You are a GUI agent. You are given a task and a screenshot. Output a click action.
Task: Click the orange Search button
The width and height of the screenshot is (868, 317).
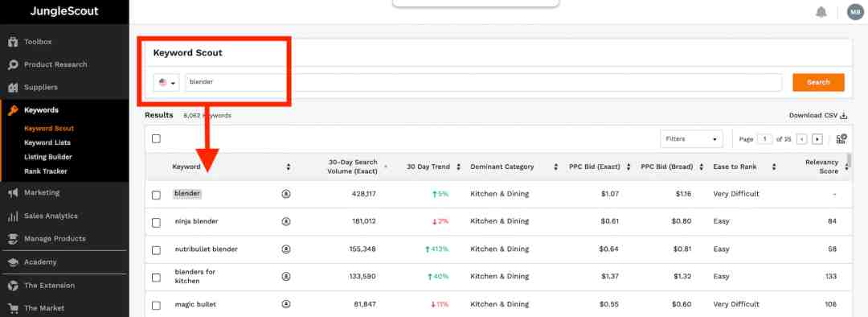point(818,82)
